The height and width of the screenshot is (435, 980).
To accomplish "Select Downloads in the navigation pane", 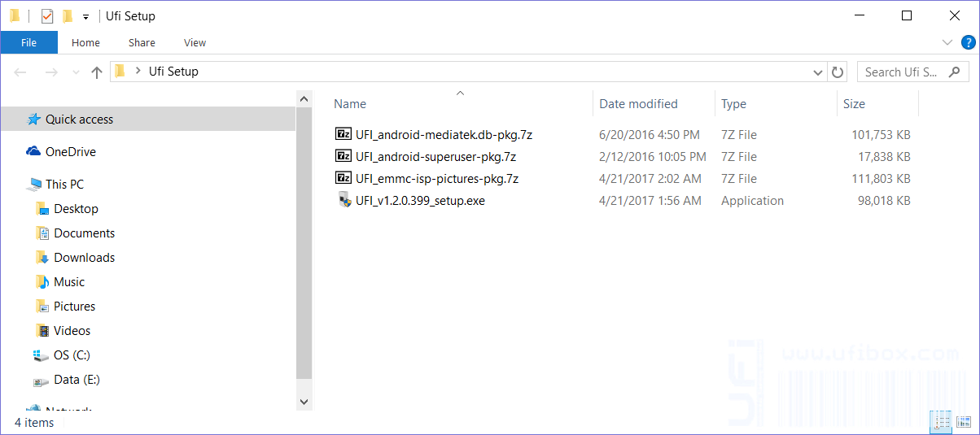I will 84,258.
